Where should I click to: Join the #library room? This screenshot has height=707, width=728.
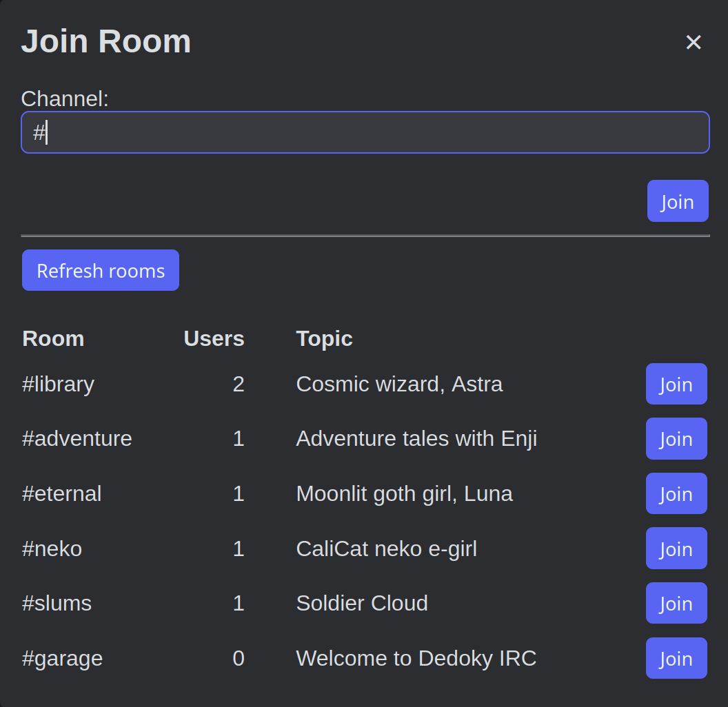pyautogui.click(x=676, y=384)
